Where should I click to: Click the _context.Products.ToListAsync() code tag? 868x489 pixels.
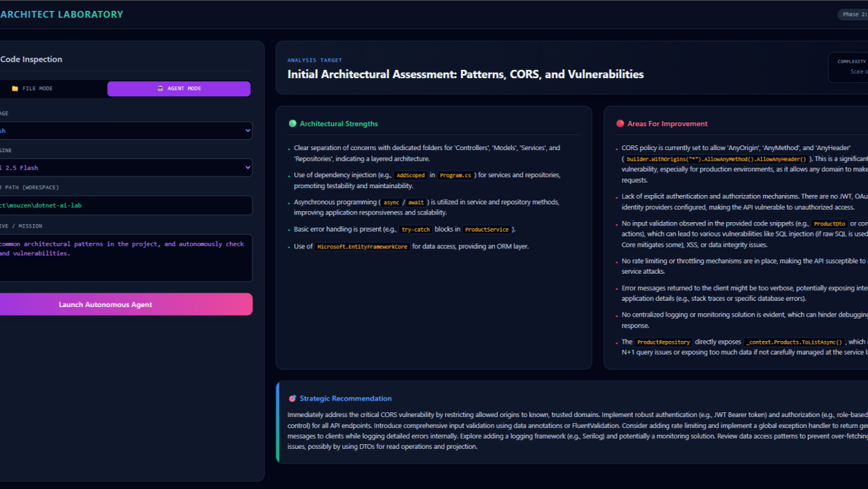coord(795,342)
